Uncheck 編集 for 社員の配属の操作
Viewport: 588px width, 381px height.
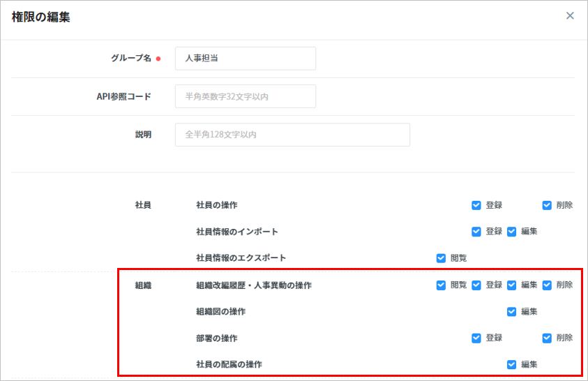511,364
